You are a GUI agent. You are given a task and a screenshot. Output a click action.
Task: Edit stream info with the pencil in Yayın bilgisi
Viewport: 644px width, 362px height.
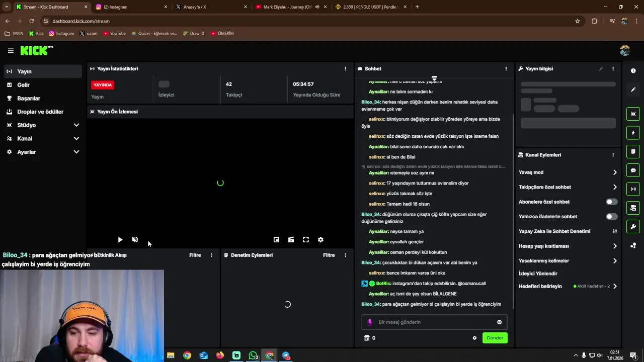point(601,69)
